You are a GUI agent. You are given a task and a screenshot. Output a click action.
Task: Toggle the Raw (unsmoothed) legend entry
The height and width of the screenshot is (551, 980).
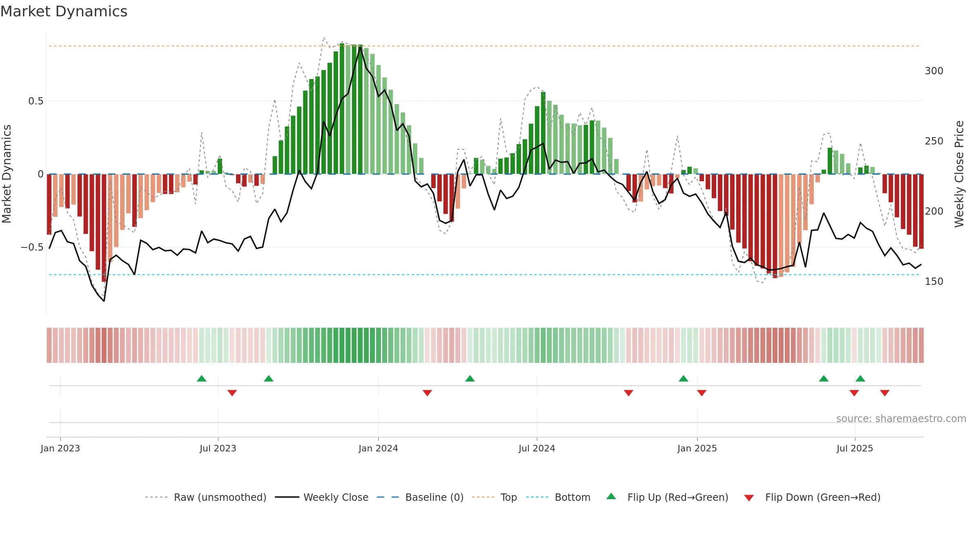206,497
